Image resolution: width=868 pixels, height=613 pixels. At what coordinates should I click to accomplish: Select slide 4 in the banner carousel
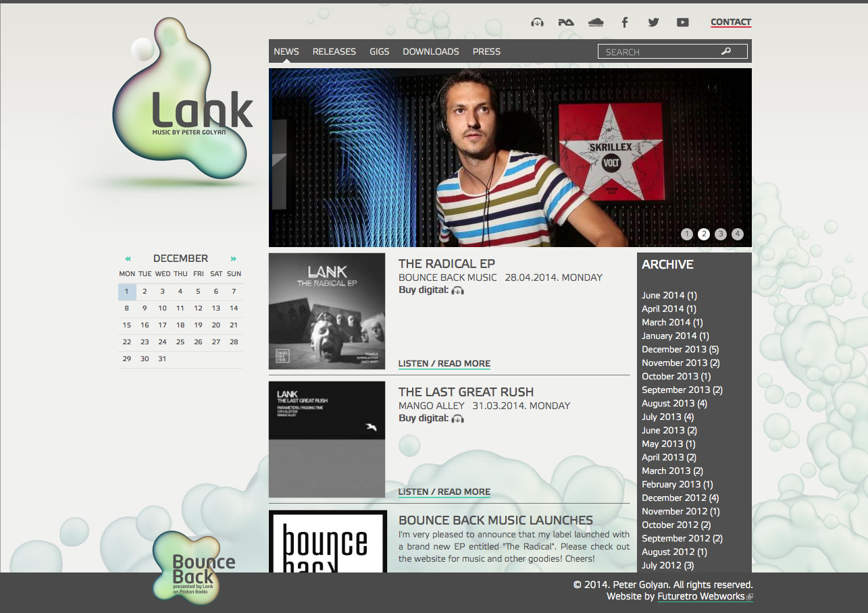pyautogui.click(x=737, y=234)
